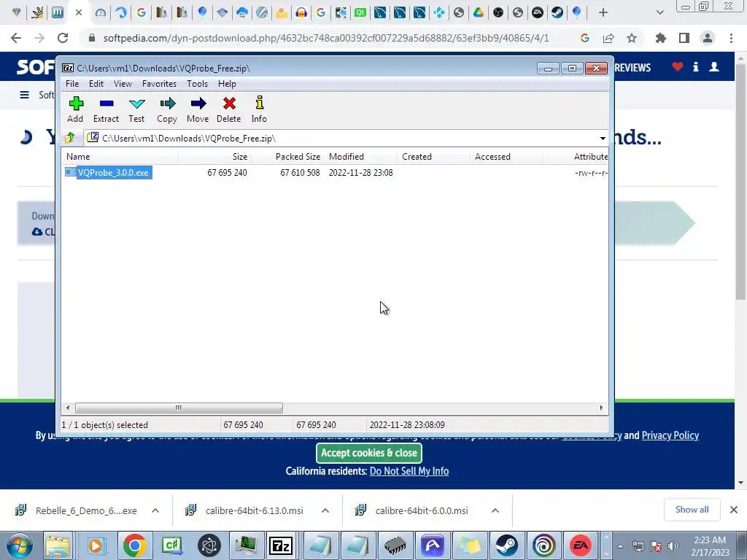Expand options for calibre-64bit-6.0.0.msi download

click(495, 510)
